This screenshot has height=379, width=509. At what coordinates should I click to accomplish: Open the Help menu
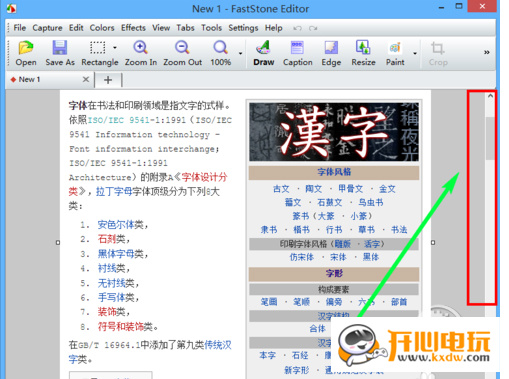274,28
